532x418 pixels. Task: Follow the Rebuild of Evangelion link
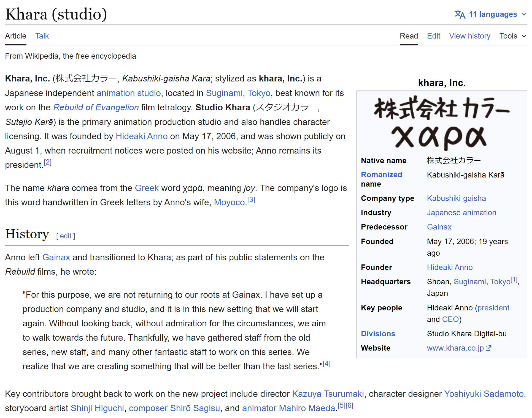tap(96, 107)
